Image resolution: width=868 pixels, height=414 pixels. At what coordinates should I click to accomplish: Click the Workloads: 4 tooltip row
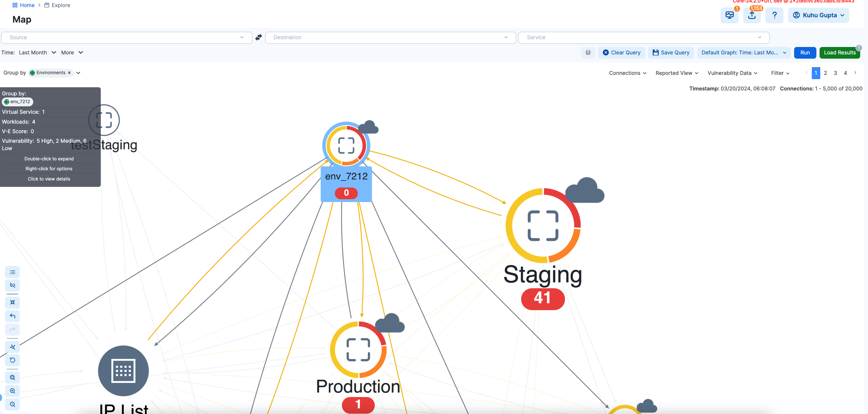[48, 122]
